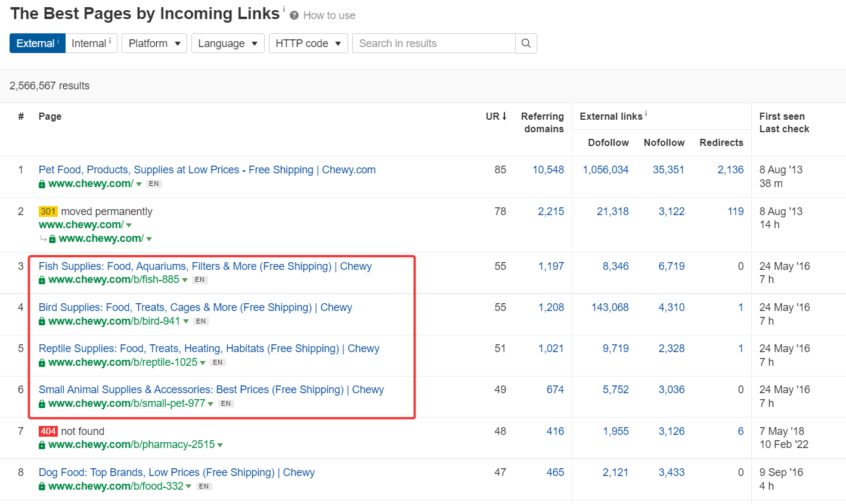Expand URL dropdown arrow for bird-941
This screenshot has height=504, width=846.
[186, 322]
